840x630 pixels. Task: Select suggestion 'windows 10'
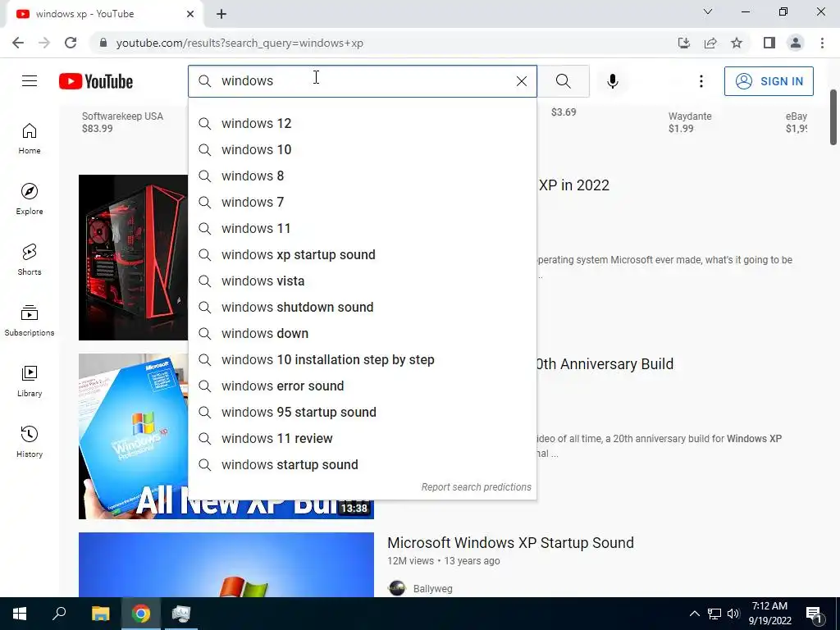363,149
